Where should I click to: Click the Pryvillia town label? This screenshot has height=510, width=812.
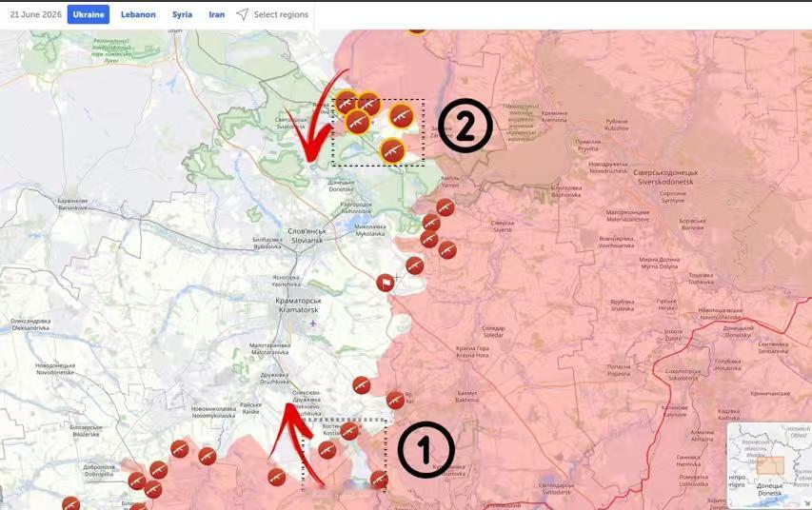point(587,145)
